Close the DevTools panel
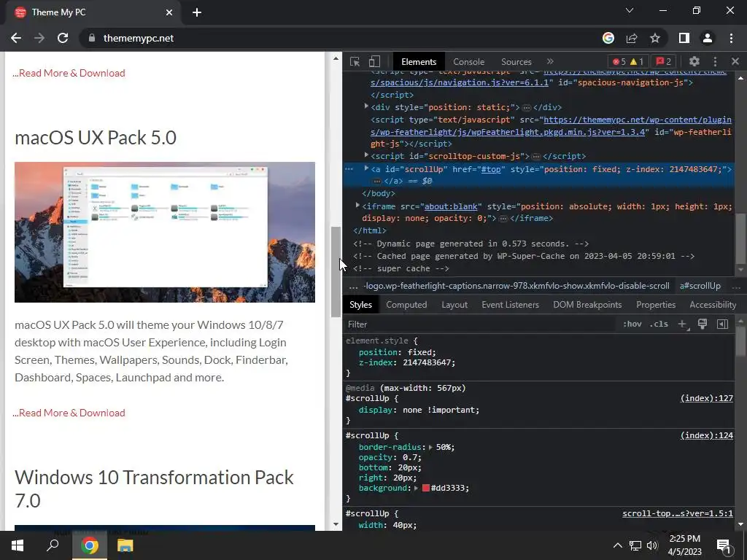The height and width of the screenshot is (560, 747). click(735, 61)
